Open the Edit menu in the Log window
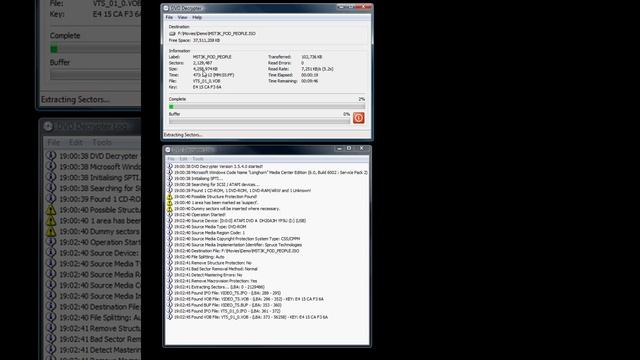Viewport: 640px width, 360px height. [x=184, y=159]
